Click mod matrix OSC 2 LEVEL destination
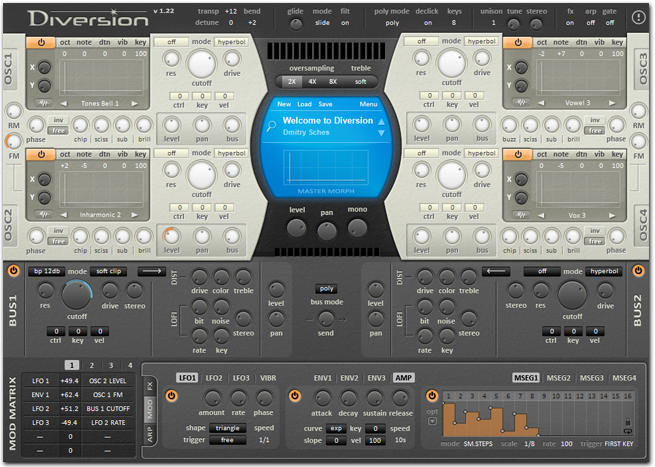Viewport: 655px width, 467px height. [107, 381]
